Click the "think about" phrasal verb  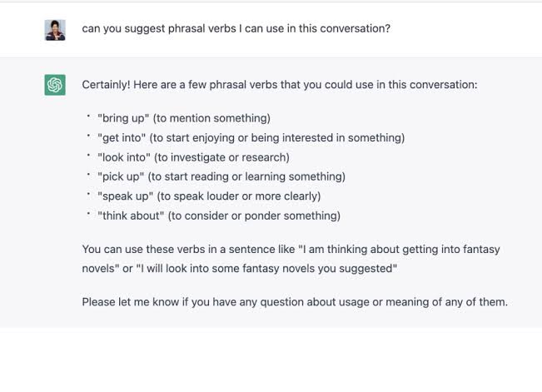coord(131,216)
